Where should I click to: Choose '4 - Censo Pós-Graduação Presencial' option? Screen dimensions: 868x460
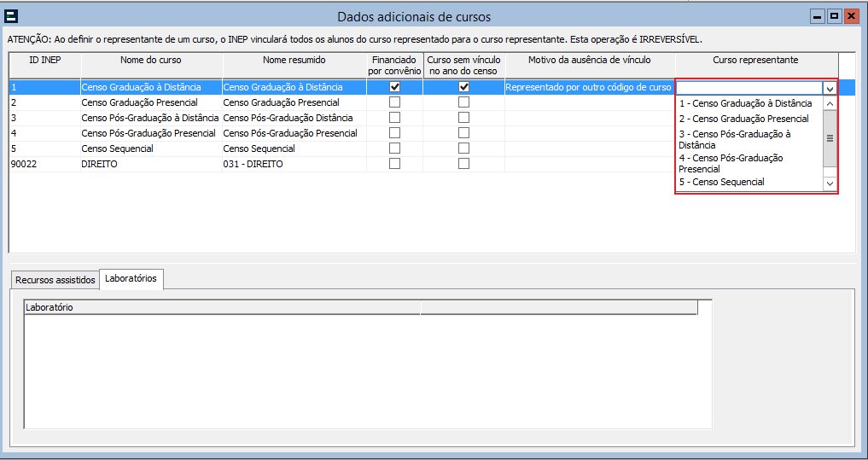point(731,163)
